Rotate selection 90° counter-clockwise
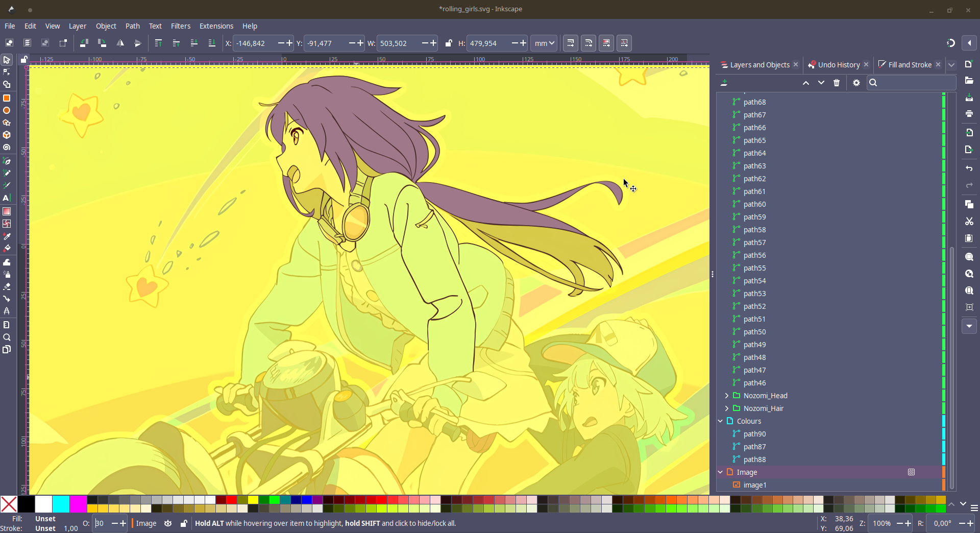980x533 pixels. [84, 43]
